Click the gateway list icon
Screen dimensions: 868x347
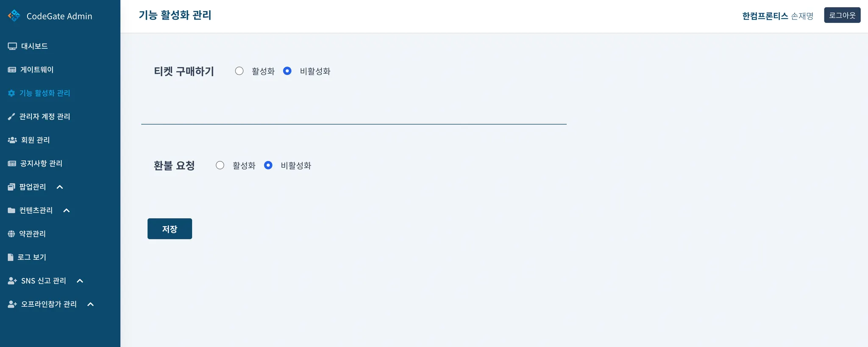pyautogui.click(x=12, y=70)
